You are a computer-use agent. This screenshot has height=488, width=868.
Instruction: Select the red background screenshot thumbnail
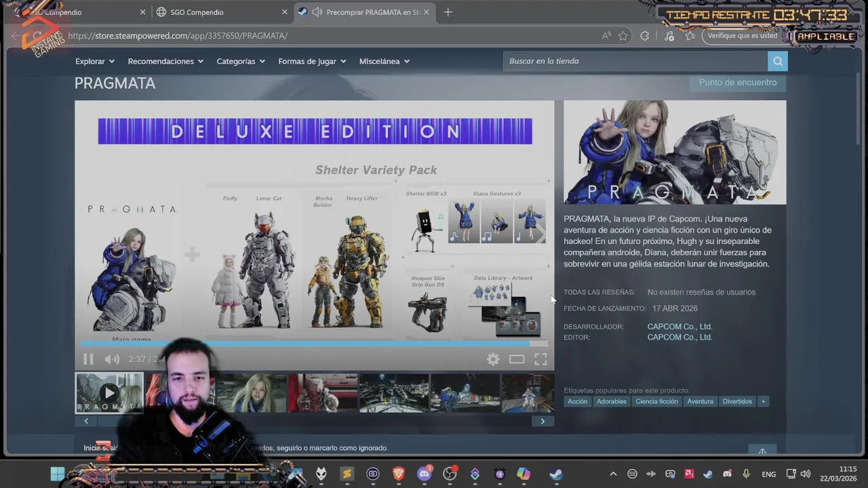[323, 393]
